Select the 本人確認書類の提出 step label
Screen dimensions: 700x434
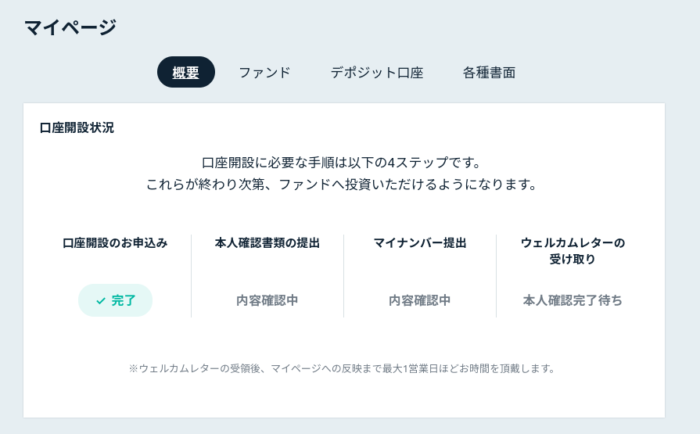tap(267, 243)
